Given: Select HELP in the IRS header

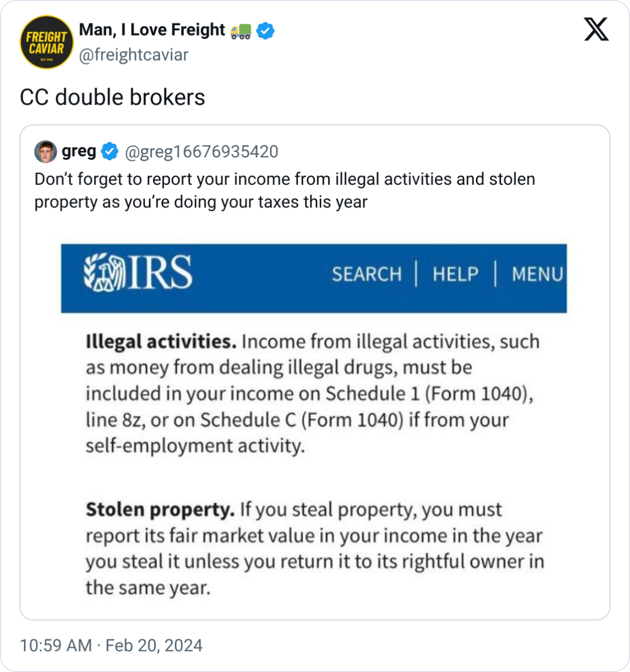Looking at the screenshot, I should click(455, 274).
